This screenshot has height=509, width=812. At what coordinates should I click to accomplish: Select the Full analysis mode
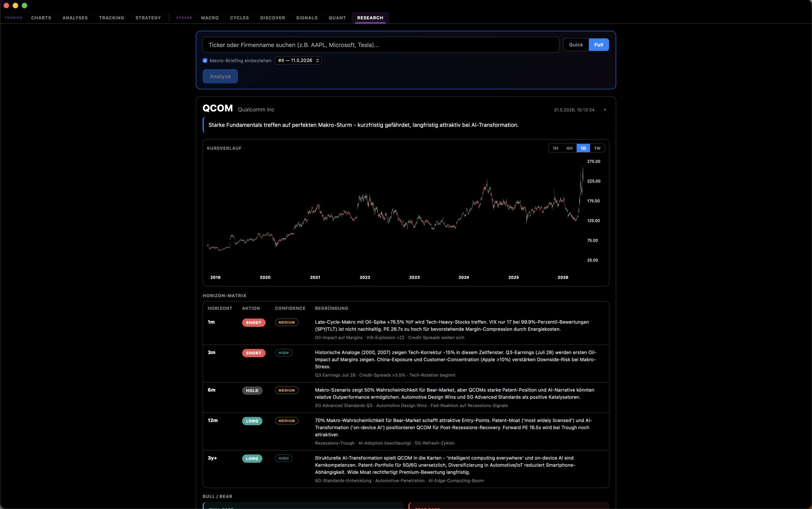(x=599, y=45)
